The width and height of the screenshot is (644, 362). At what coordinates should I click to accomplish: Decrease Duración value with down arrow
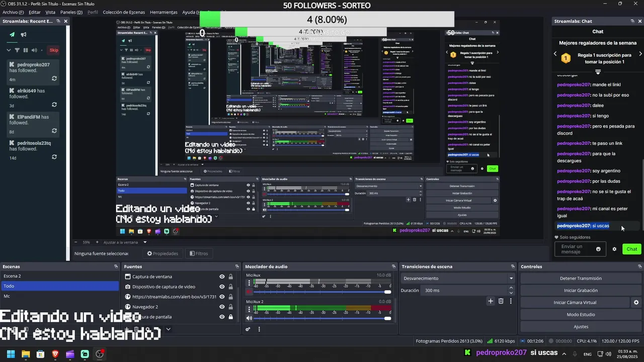(511, 293)
